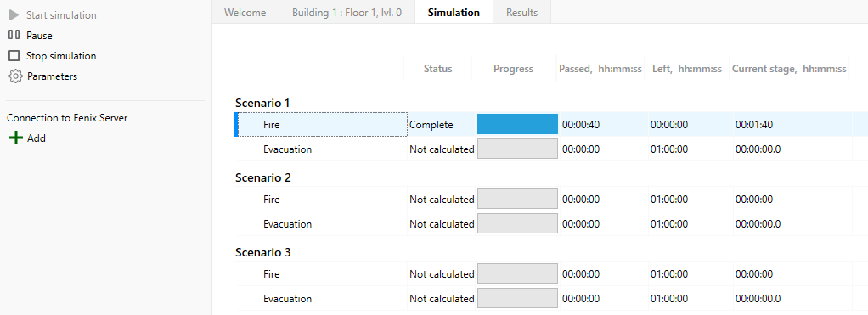This screenshot has width=868, height=315.
Task: Open the Building 1 : Floor 1 tab
Action: 347,12
